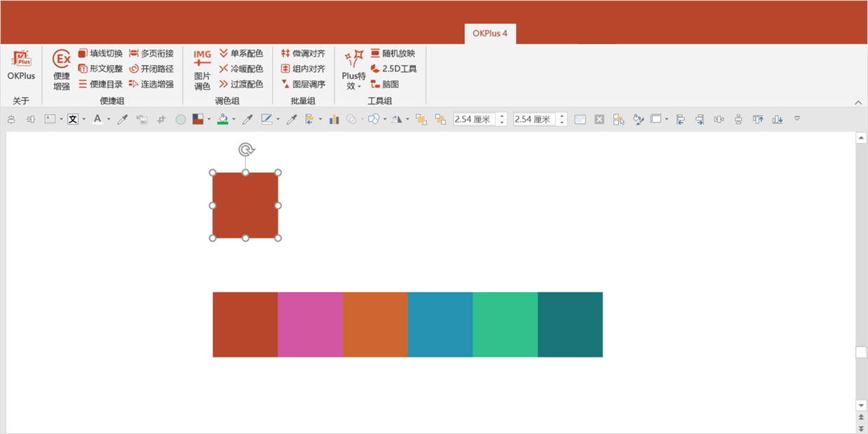Choose 单系配色 in the 调色组

pos(241,53)
